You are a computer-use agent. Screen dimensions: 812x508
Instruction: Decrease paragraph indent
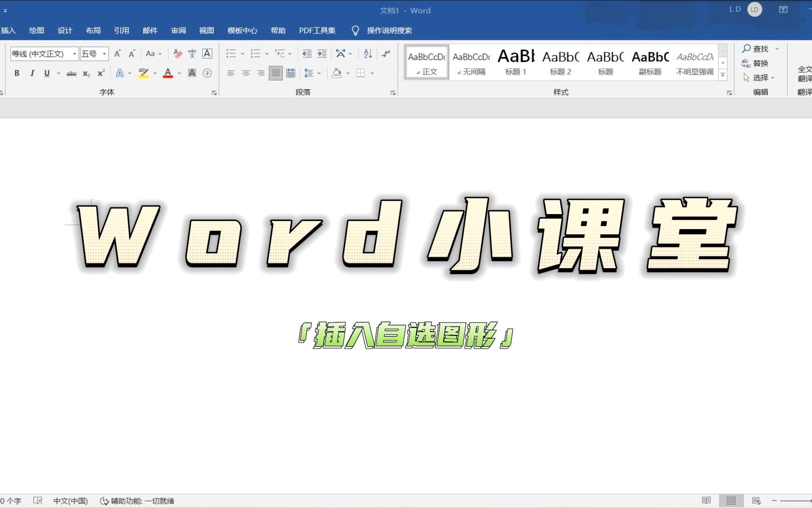click(x=307, y=54)
